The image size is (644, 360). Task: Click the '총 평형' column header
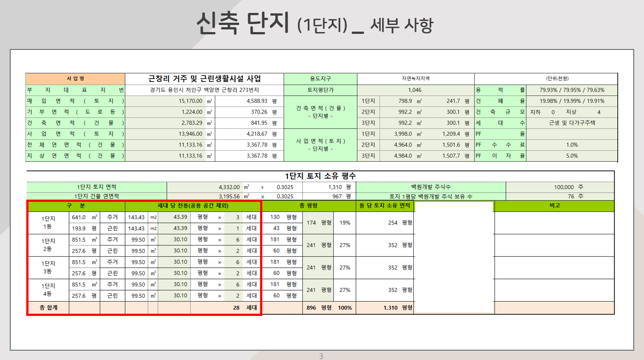click(x=309, y=206)
